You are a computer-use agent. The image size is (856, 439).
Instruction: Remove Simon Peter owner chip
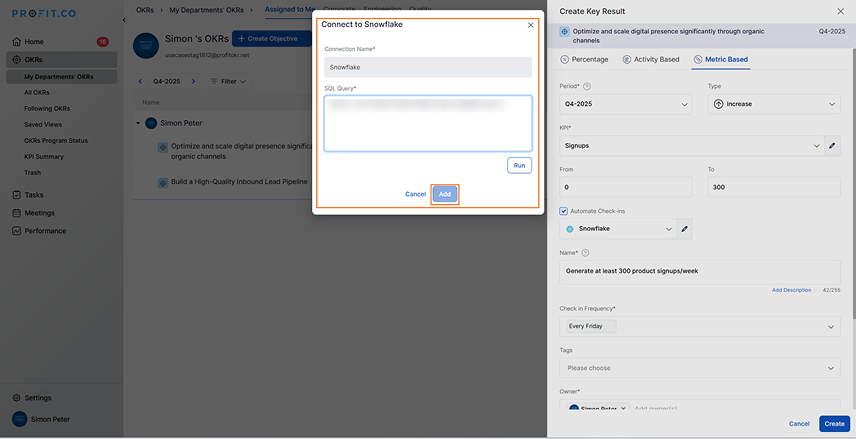625,408
